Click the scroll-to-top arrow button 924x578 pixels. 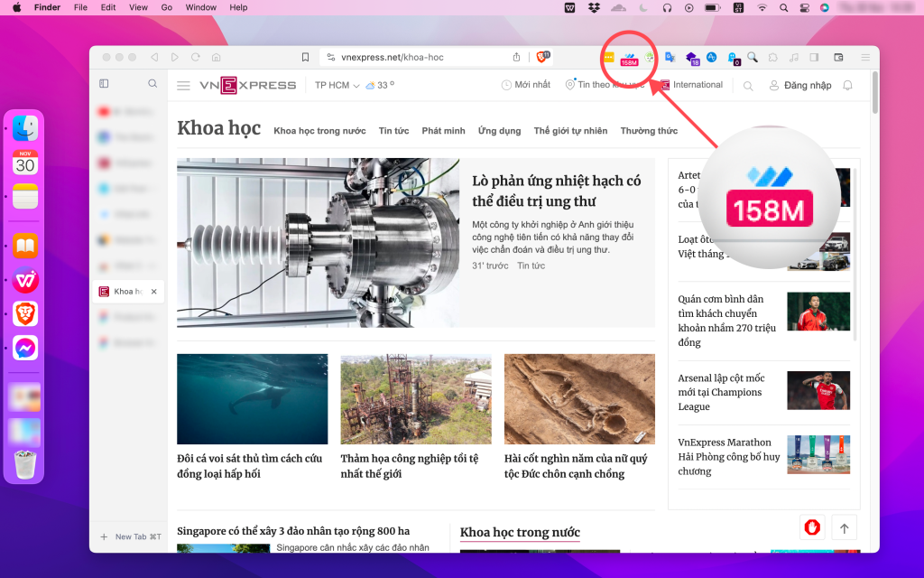tap(844, 527)
